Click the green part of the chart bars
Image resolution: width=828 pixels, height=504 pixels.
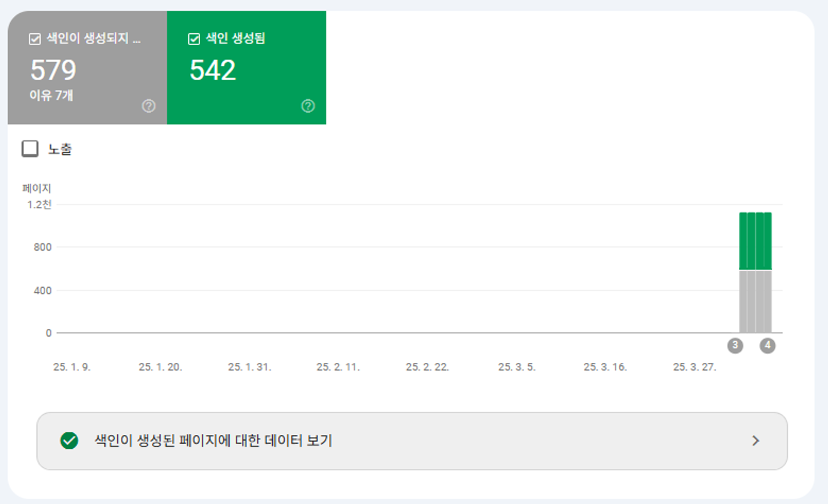[755, 241]
